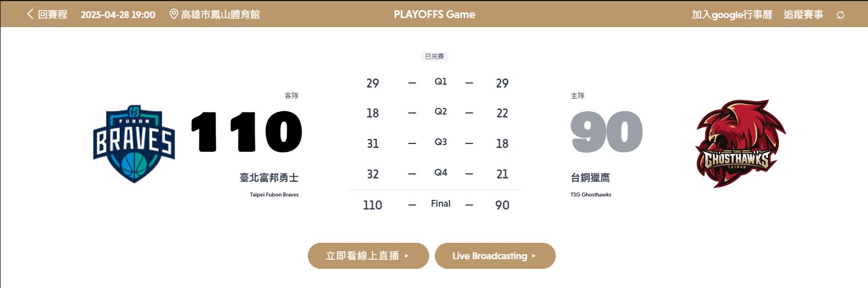Image resolution: width=868 pixels, height=288 pixels.
Task: Click the Fubon Braves team logo
Action: tap(134, 144)
